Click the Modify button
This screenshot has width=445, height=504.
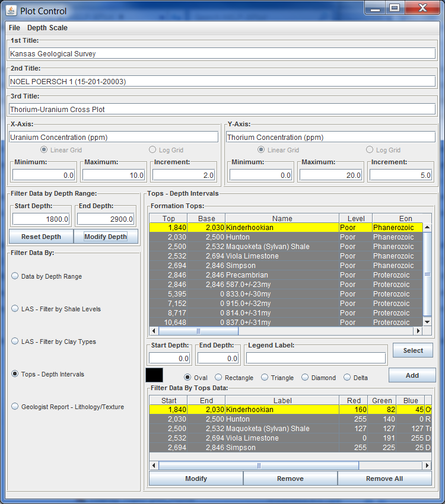(196, 479)
